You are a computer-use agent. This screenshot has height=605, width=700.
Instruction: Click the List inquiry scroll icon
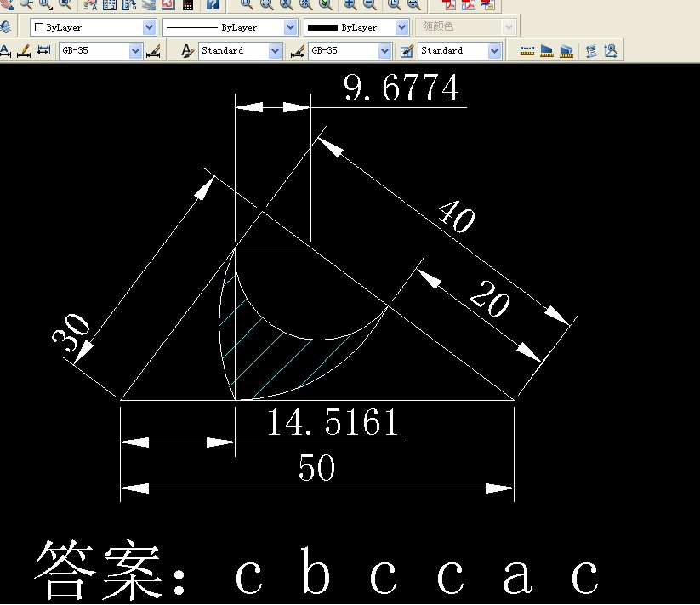591,51
